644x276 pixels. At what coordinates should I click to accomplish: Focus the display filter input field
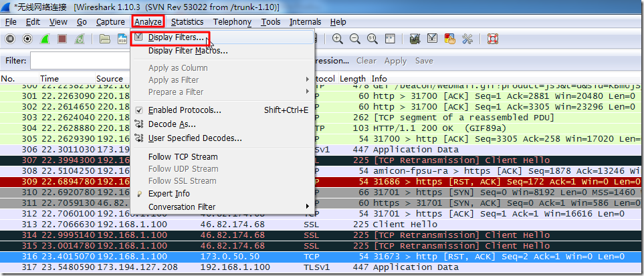point(80,61)
